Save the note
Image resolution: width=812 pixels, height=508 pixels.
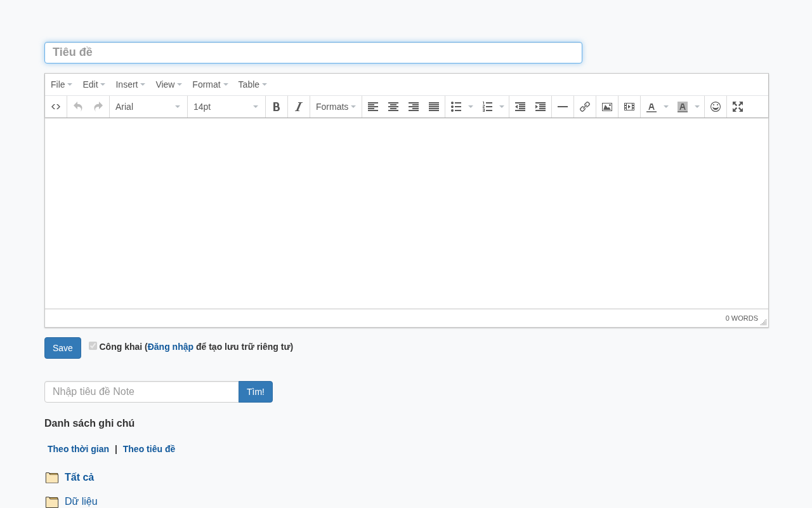(x=63, y=348)
